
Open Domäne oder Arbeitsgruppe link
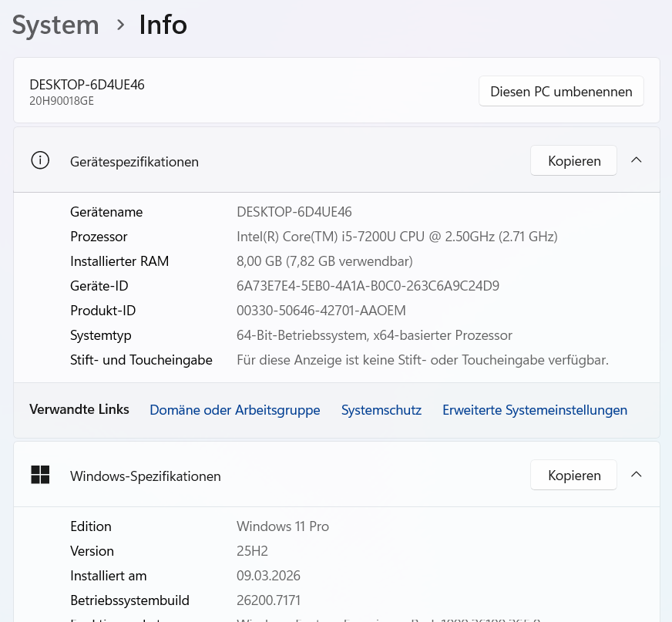point(235,410)
